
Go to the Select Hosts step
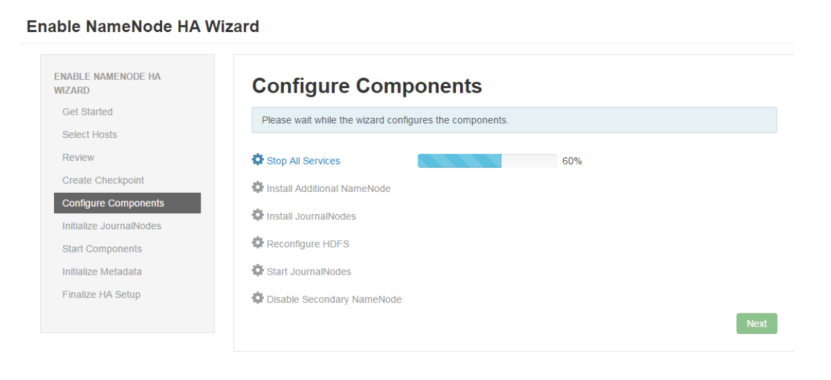click(90, 135)
